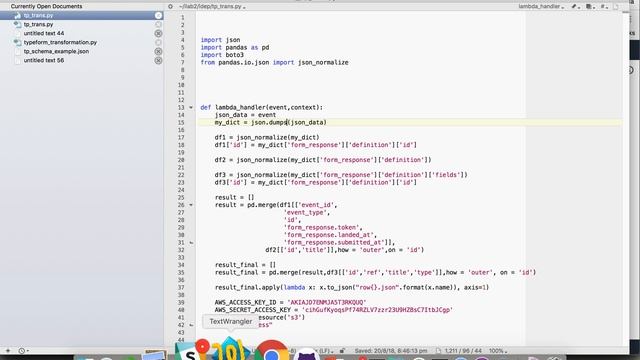Click the 'result_final = []' code line
The width and height of the screenshot is (640, 360).
[x=245, y=265]
